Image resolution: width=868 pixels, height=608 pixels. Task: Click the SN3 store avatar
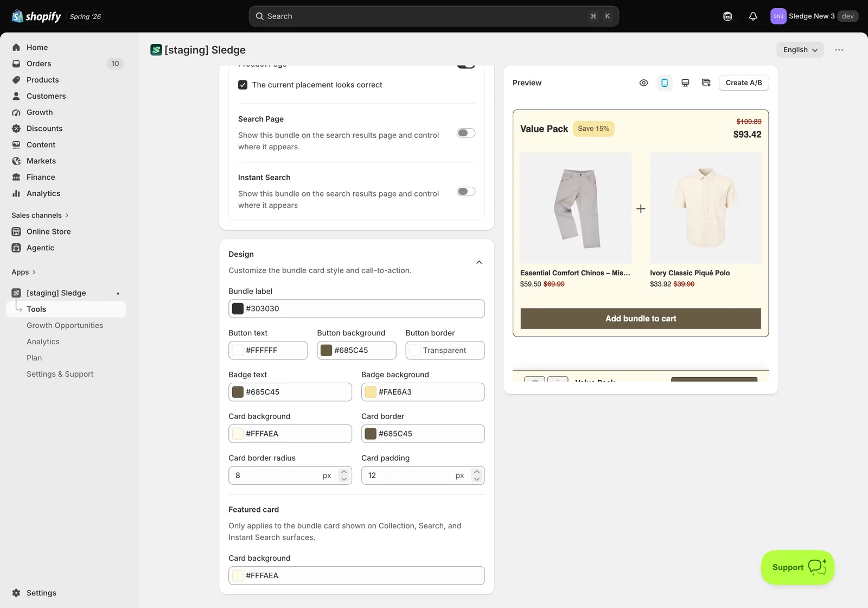(778, 16)
